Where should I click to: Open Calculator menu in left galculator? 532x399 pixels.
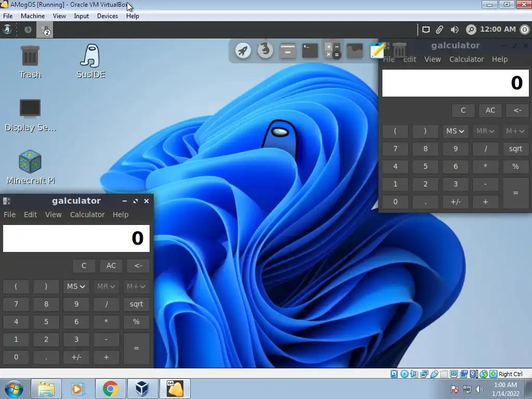87,215
